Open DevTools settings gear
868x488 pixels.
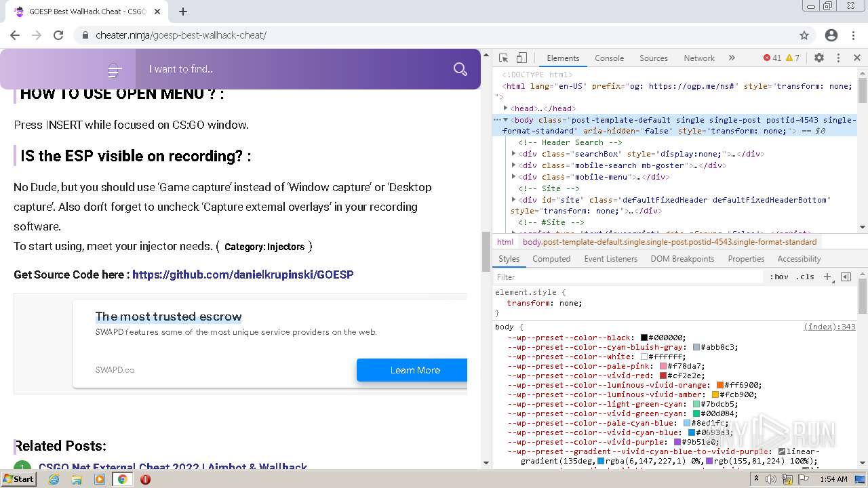pyautogui.click(x=819, y=58)
